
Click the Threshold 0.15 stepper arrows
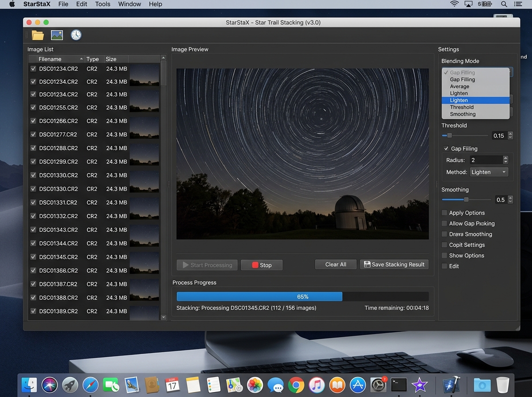point(511,136)
